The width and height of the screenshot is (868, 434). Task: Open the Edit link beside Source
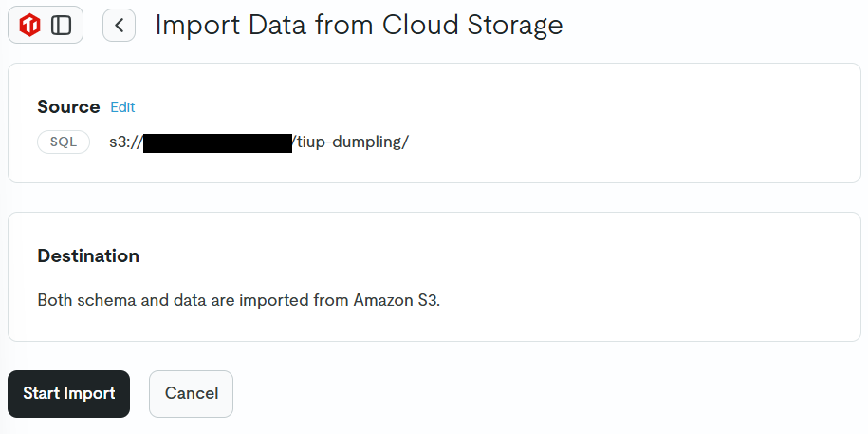click(x=122, y=107)
